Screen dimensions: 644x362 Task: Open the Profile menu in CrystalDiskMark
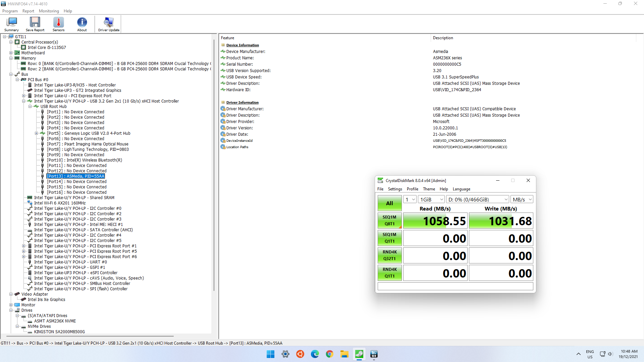click(x=412, y=189)
